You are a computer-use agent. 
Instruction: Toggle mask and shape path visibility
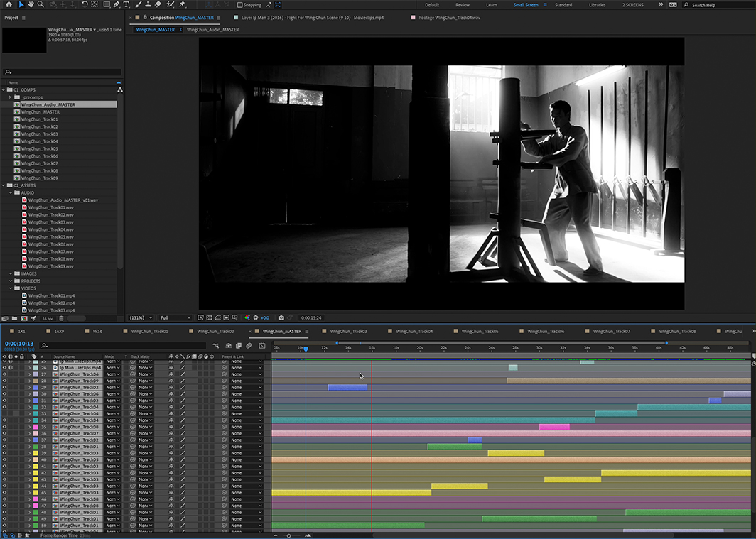(217, 317)
